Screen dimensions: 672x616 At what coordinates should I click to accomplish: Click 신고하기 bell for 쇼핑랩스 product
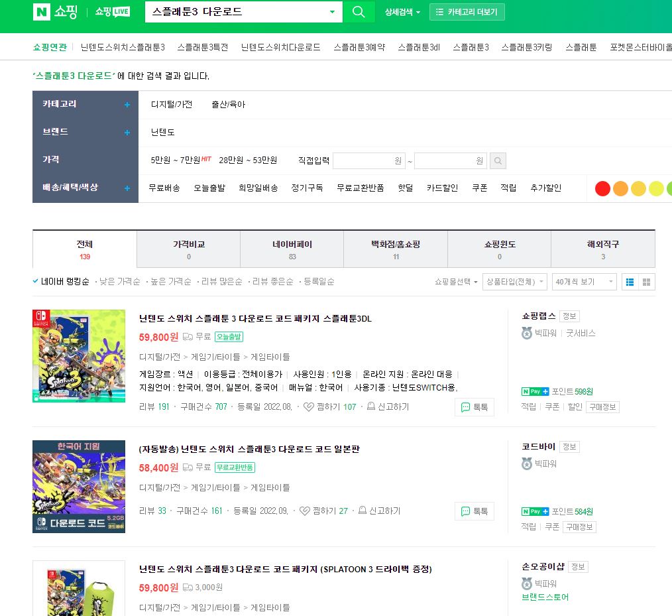point(371,406)
